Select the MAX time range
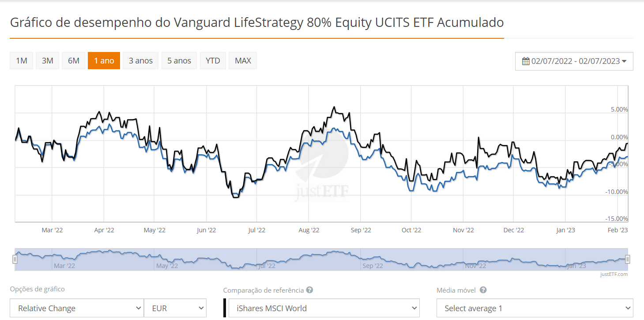The height and width of the screenshot is (320, 644). 243,61
